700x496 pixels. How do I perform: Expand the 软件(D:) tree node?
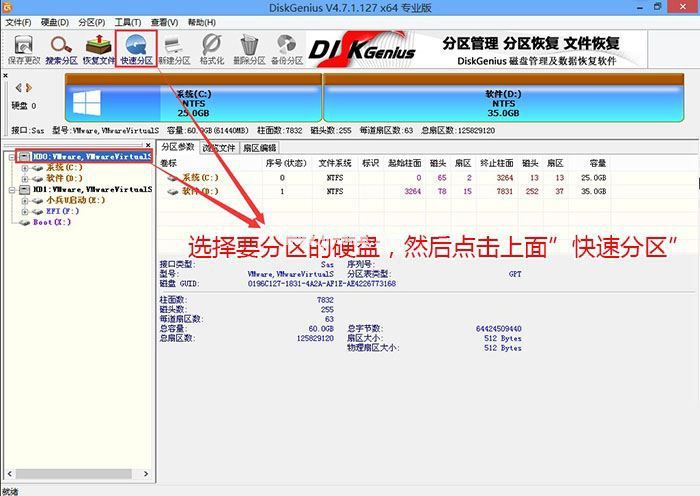click(x=25, y=179)
